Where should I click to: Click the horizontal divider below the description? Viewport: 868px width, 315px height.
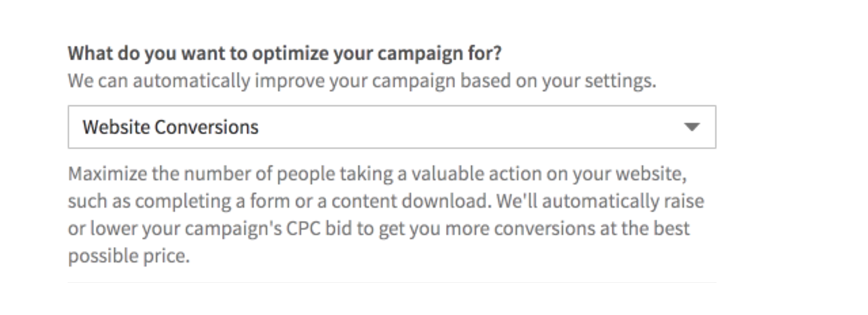pos(391,283)
